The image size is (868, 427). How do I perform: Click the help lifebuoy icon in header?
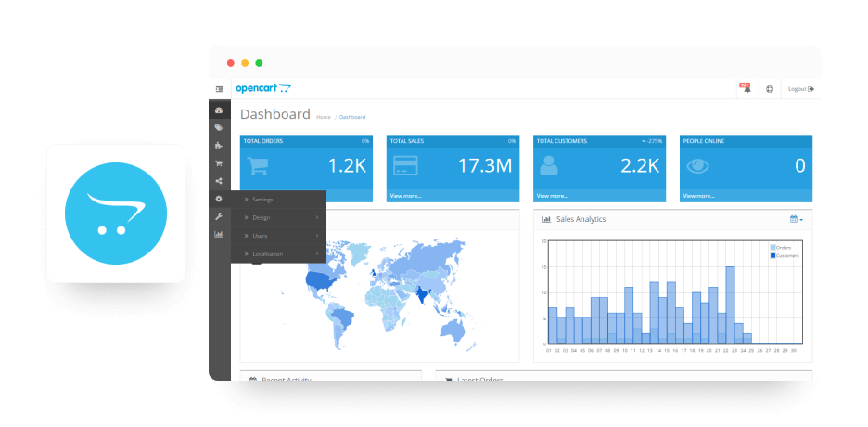pyautogui.click(x=770, y=88)
